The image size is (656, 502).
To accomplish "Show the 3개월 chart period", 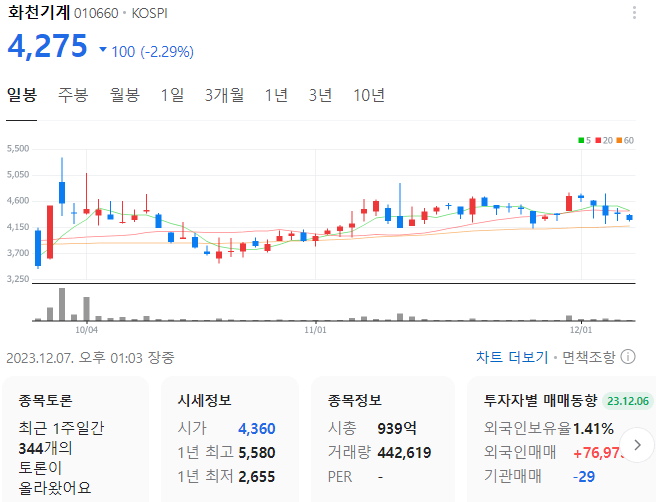I will (x=224, y=95).
